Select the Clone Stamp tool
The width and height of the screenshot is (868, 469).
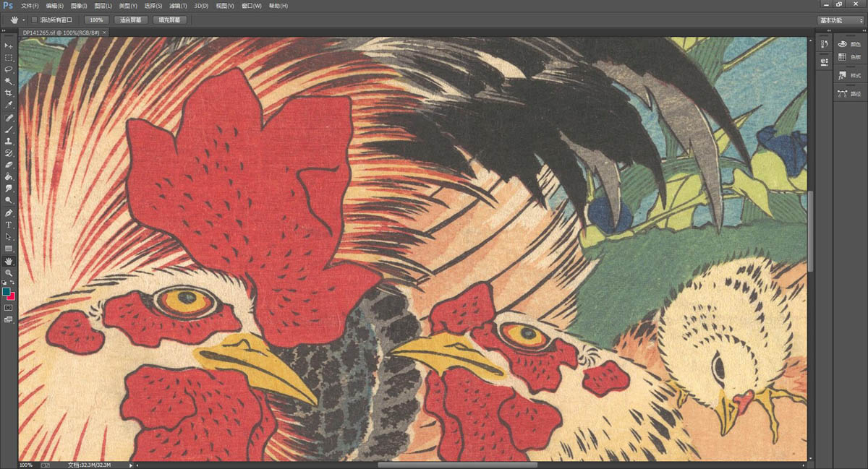click(9, 141)
